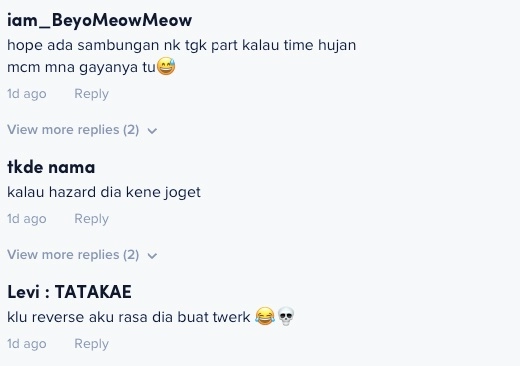Image resolution: width=520 pixels, height=366 pixels.
Task: Open the iam_BeyoMeowMeow user profile
Action: [99, 20]
